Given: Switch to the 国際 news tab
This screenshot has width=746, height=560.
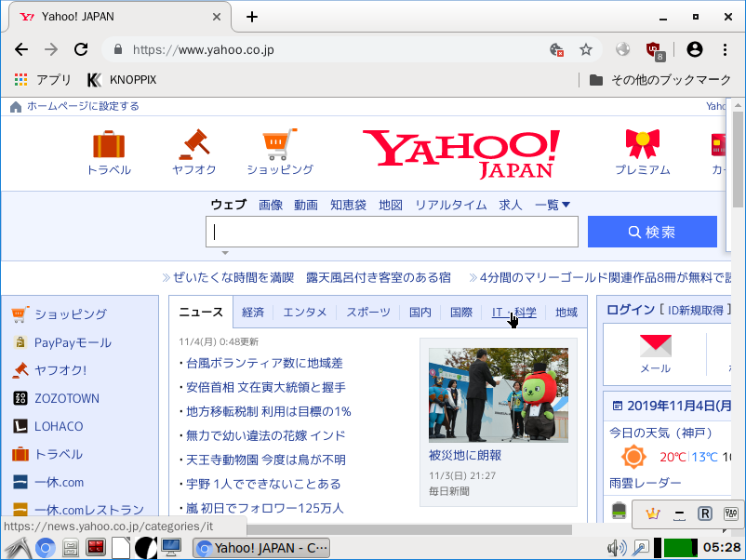Looking at the screenshot, I should [x=461, y=313].
